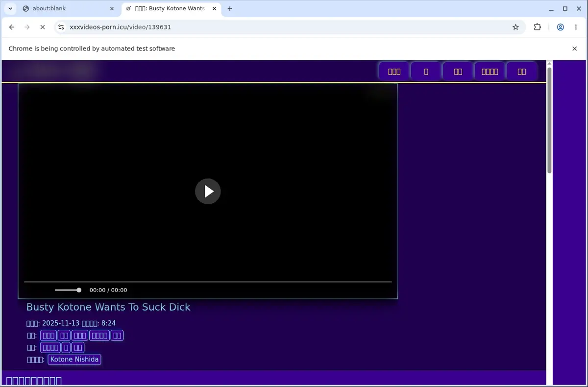Viewport: 588px width, 387px height.
Task: Open the four-character site navigation button
Action: [490, 72]
